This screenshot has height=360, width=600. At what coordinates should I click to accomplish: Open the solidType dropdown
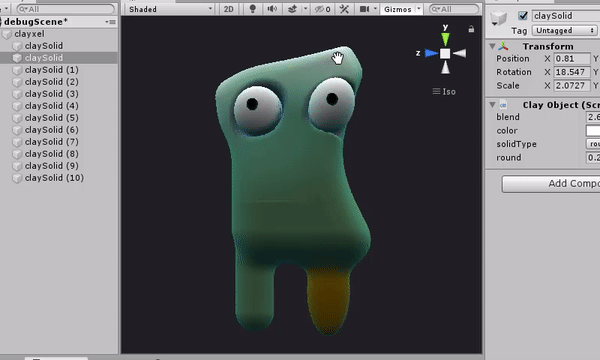coord(593,144)
